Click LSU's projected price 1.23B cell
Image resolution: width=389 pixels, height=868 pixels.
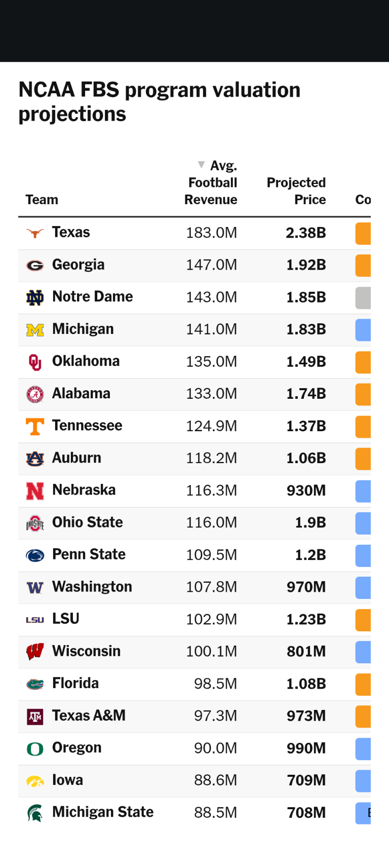(306, 619)
